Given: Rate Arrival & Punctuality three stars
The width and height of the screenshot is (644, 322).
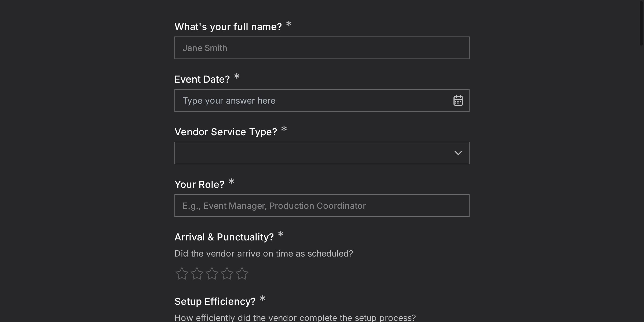Looking at the screenshot, I should pos(212,274).
